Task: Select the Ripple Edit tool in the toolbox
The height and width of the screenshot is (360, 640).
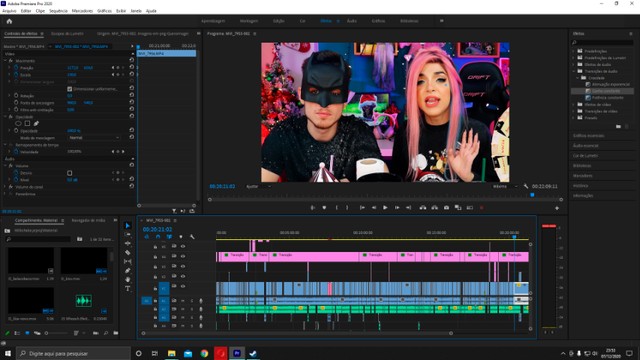Action: (127, 243)
